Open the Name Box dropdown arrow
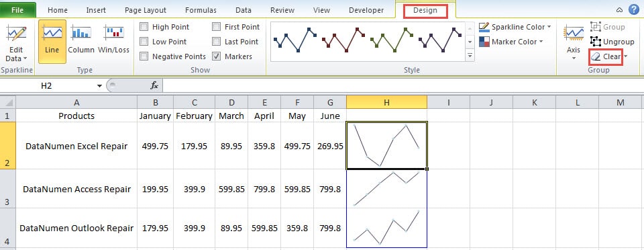The height and width of the screenshot is (250, 644). (99, 85)
